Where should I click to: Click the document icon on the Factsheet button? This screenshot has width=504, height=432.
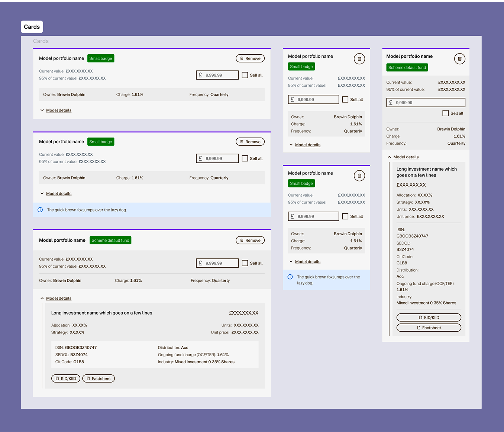tap(88, 378)
